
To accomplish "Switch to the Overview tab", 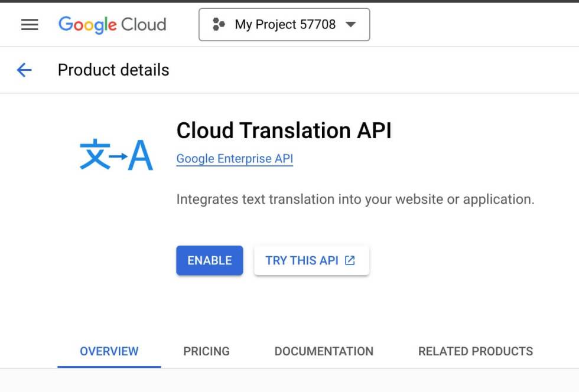I will [109, 351].
